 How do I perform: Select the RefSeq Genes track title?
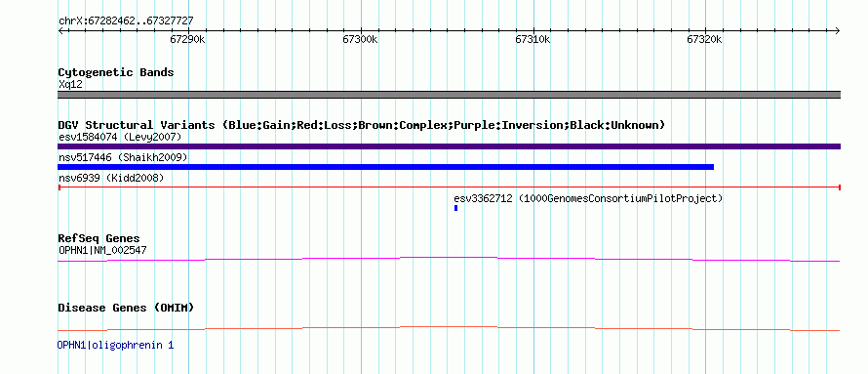(99, 239)
